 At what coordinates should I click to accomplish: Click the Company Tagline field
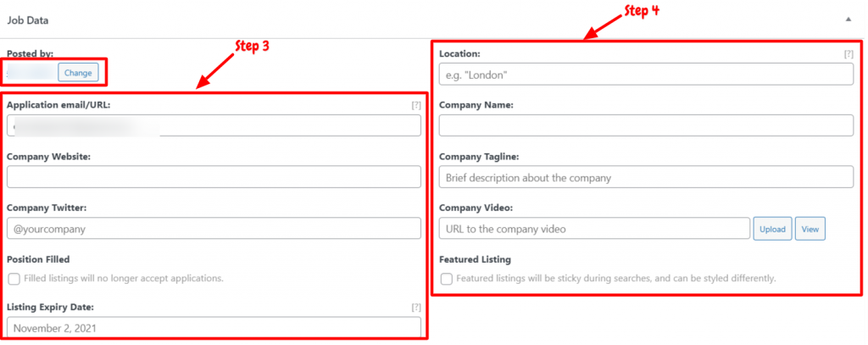pyautogui.click(x=646, y=177)
